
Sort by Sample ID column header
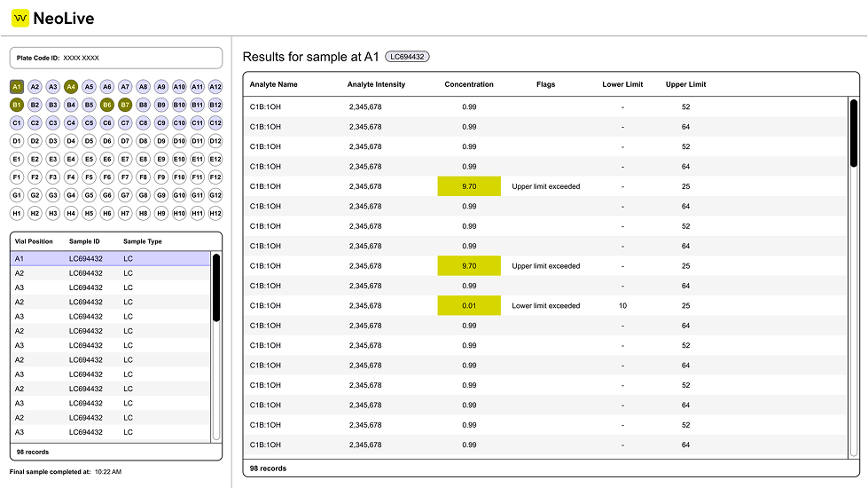(x=84, y=241)
